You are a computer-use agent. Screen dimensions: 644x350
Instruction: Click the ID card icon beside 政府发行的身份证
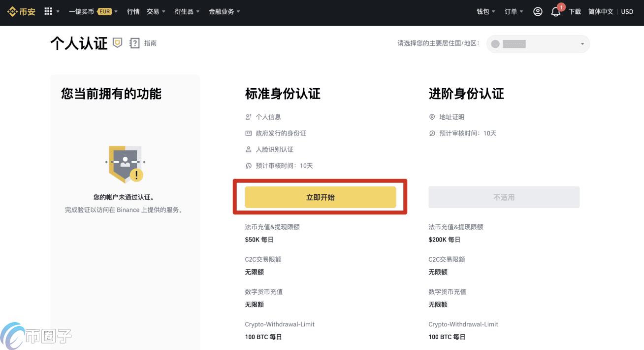(x=248, y=133)
